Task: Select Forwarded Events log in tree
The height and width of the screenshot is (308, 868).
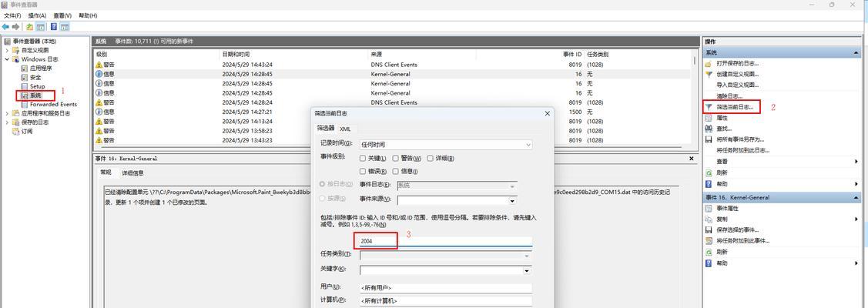Action: (x=53, y=104)
